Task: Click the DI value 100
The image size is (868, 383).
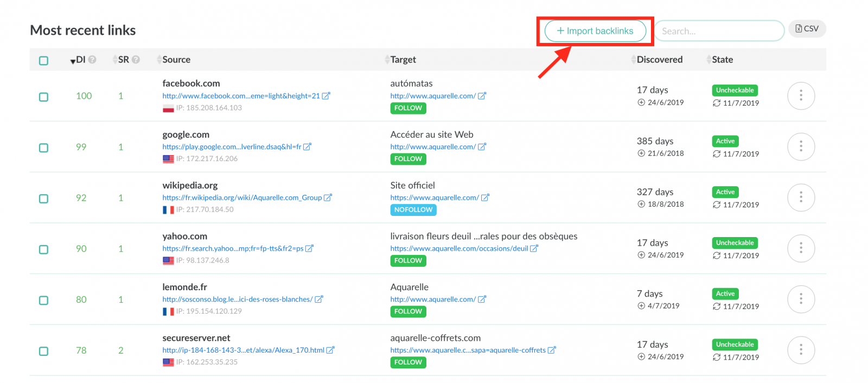Action: pyautogui.click(x=84, y=96)
